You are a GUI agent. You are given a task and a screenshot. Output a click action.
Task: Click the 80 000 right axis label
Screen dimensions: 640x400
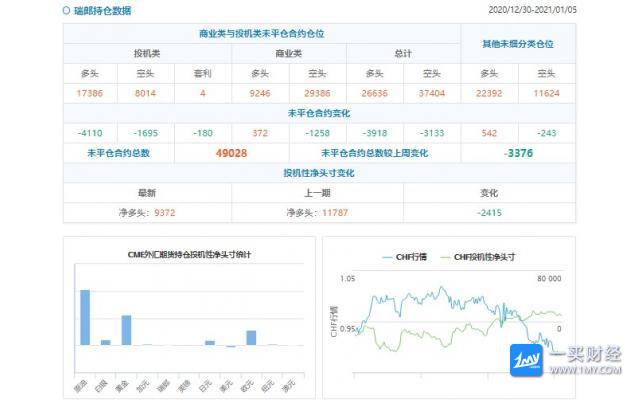[549, 278]
